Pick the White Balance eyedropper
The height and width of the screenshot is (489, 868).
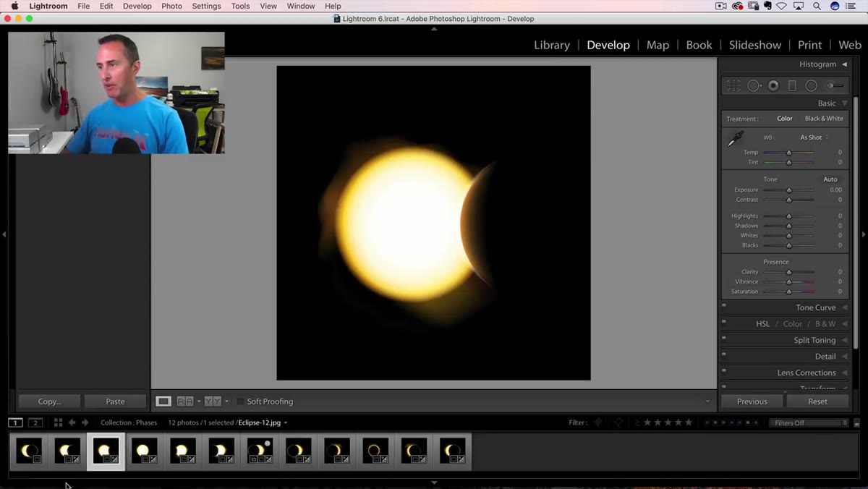(736, 139)
